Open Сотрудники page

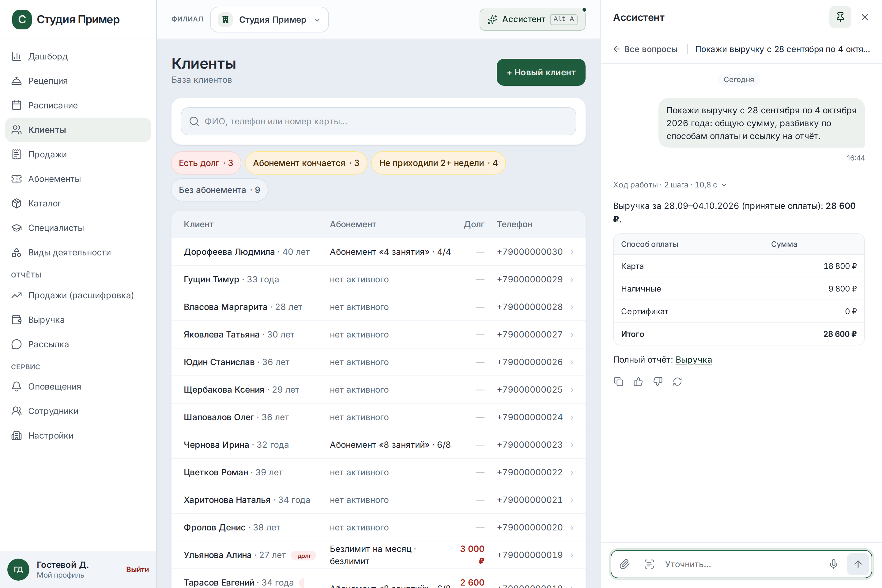[x=78, y=411]
